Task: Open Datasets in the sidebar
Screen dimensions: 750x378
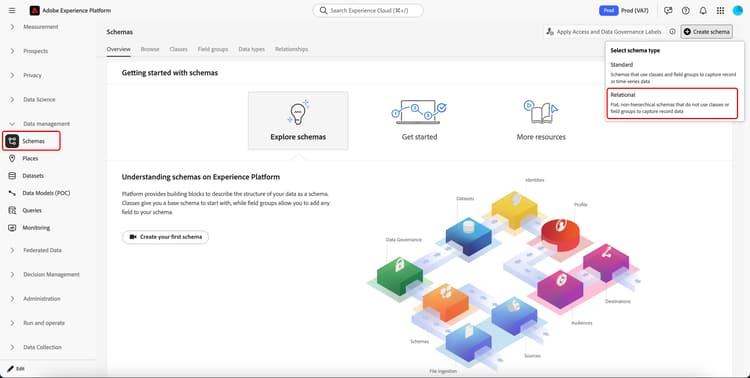Action: (33, 176)
